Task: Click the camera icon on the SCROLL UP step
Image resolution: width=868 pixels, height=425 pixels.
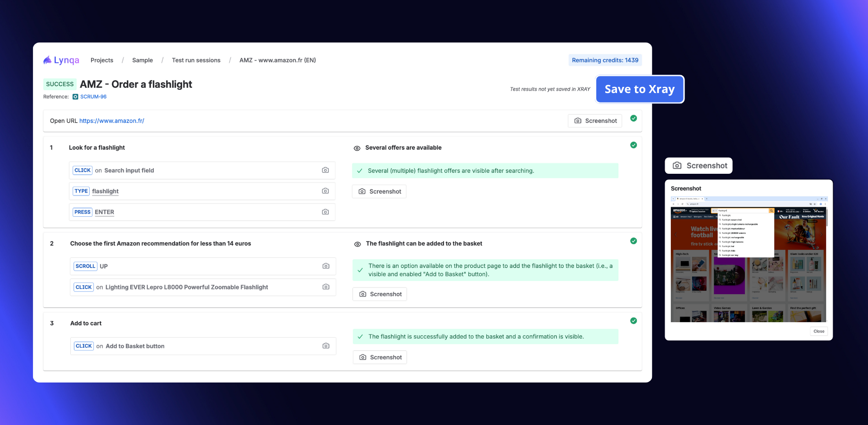Action: (325, 266)
